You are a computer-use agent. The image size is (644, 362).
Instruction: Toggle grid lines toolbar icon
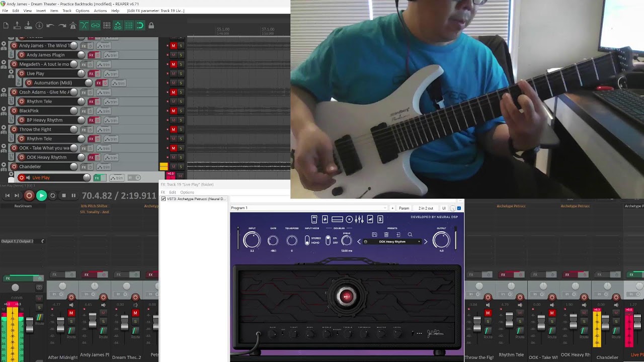129,25
